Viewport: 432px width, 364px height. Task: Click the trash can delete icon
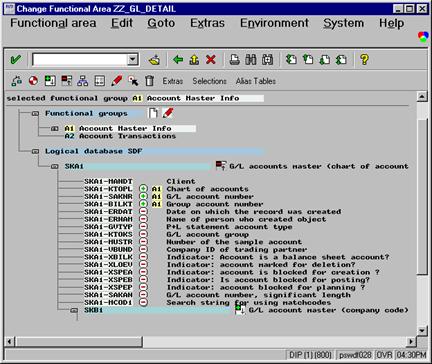click(x=149, y=81)
